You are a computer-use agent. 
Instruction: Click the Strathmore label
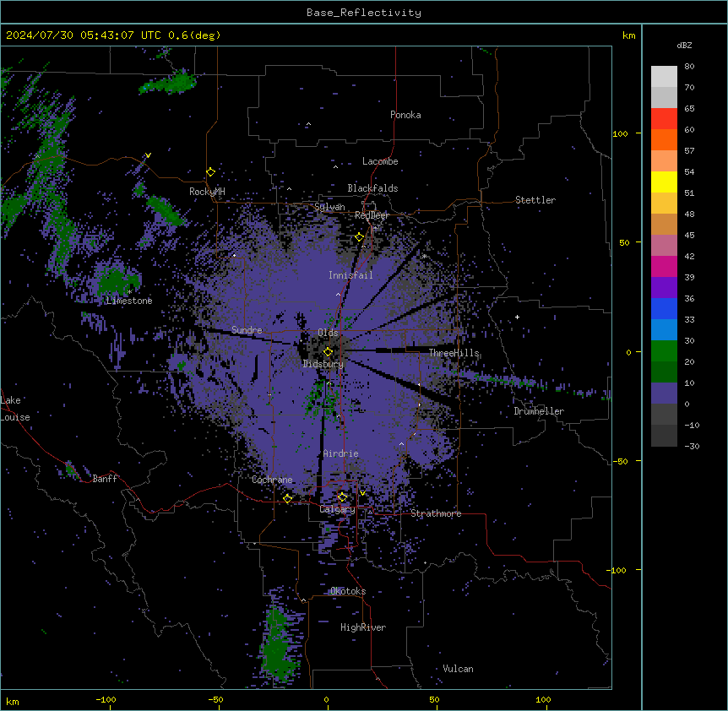[436, 513]
